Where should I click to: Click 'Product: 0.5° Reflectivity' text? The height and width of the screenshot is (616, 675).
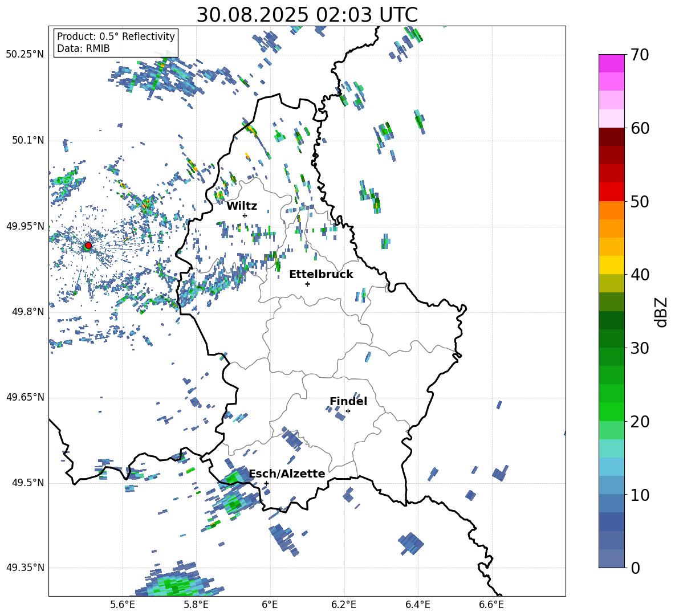116,36
